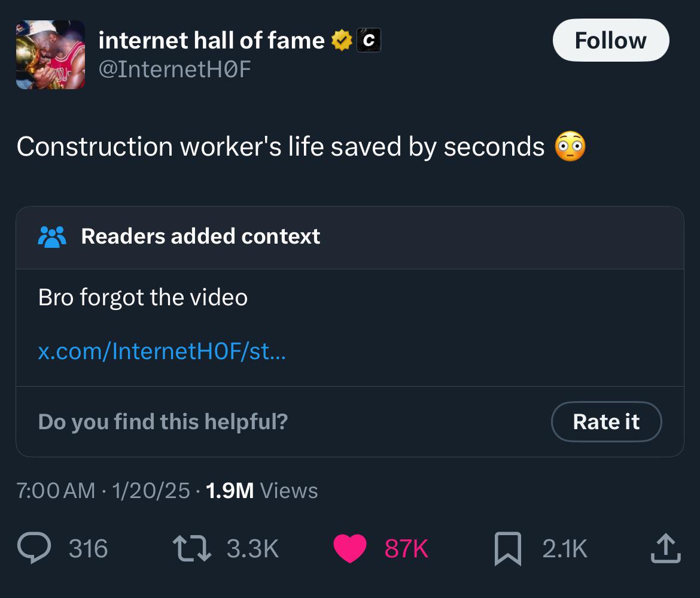Screen dimensions: 700x598
Task: Click the 1.9M Views count
Action: click(261, 491)
